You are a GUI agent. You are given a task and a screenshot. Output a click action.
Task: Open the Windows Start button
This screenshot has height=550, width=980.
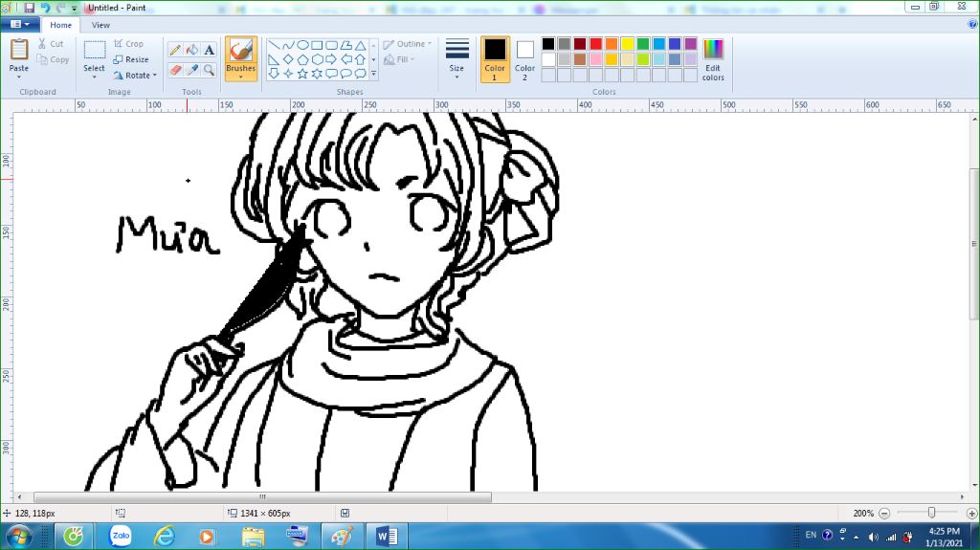pyautogui.click(x=17, y=537)
